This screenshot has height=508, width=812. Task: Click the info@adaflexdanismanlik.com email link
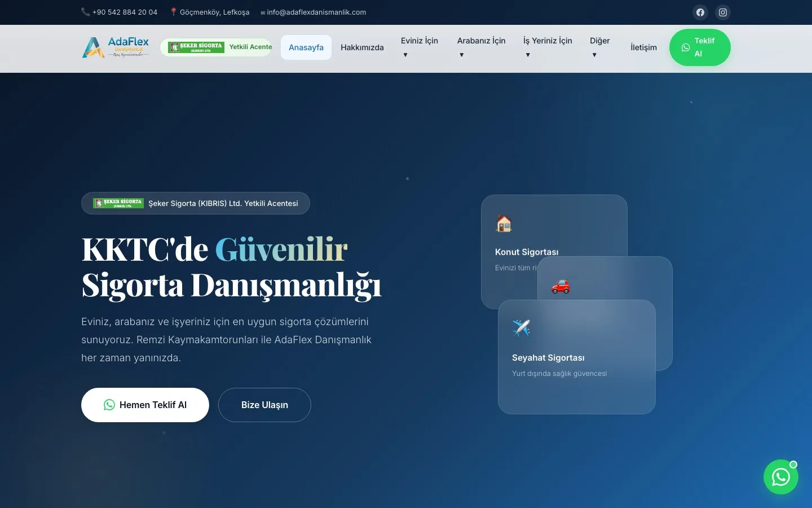coord(316,12)
